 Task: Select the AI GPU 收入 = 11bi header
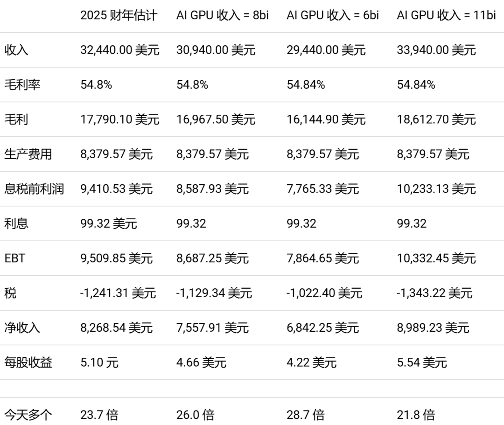click(x=446, y=15)
